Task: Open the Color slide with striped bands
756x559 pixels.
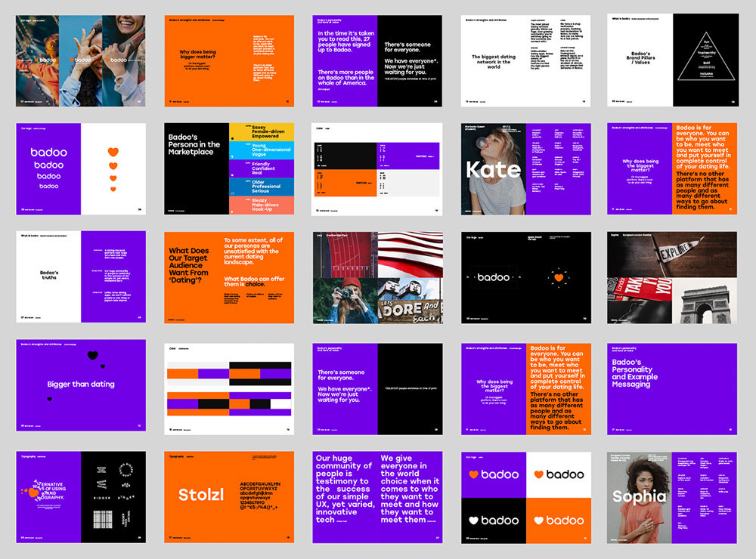Action: point(229,389)
